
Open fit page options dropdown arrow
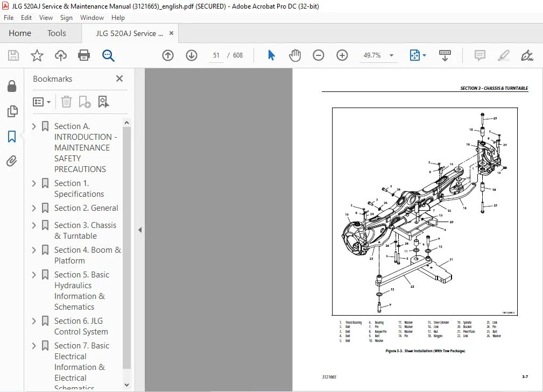(x=425, y=55)
